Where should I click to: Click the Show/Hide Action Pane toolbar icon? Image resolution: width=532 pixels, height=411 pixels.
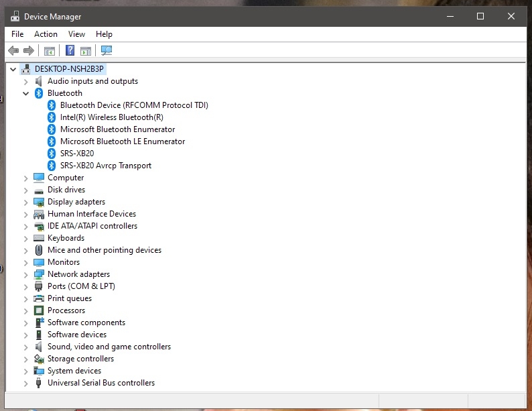[x=86, y=51]
